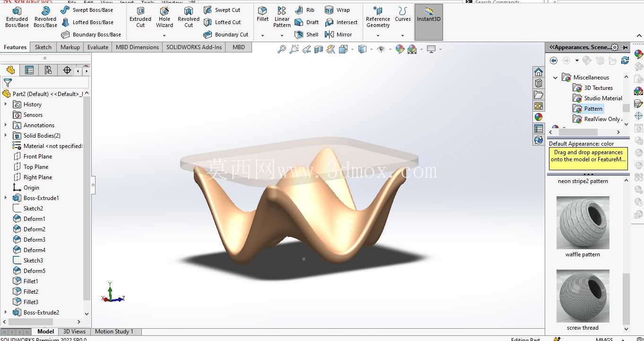Screen dimensions: 644x341
Task: Switch to the Features tab
Action: (15, 47)
